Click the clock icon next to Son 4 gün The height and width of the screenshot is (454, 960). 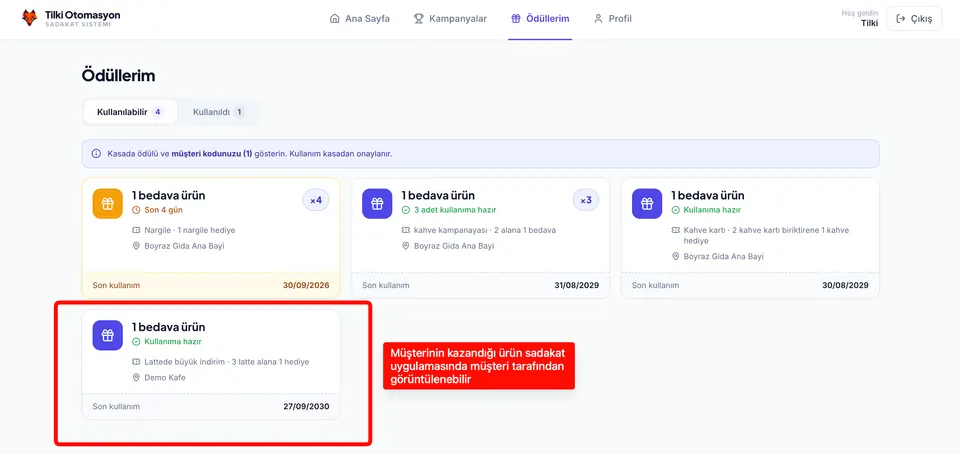pyautogui.click(x=136, y=210)
